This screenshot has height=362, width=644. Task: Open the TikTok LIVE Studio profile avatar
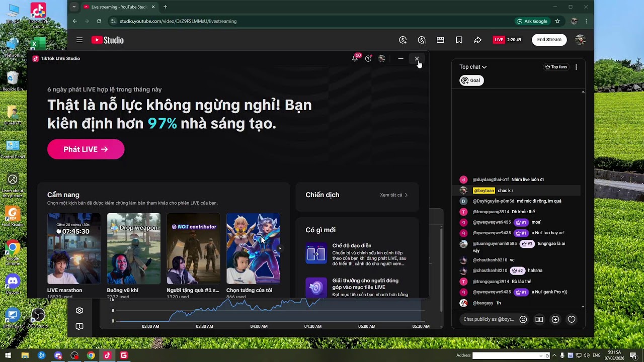(x=382, y=58)
